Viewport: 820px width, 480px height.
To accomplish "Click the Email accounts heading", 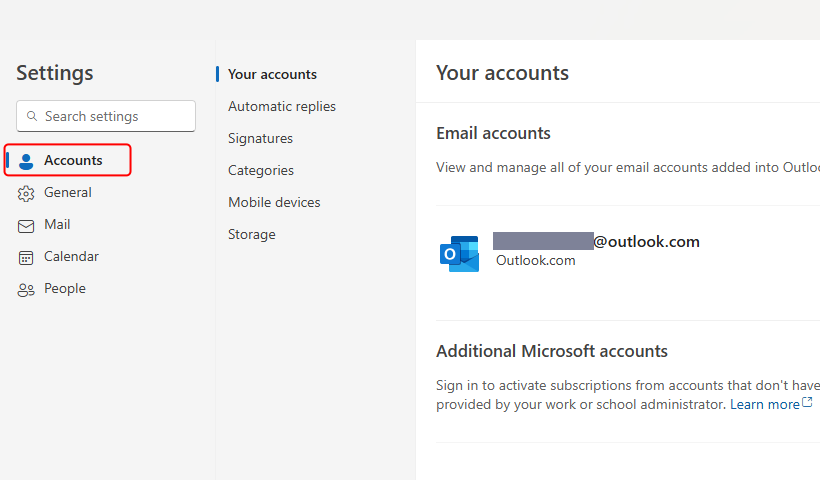I will coord(493,133).
